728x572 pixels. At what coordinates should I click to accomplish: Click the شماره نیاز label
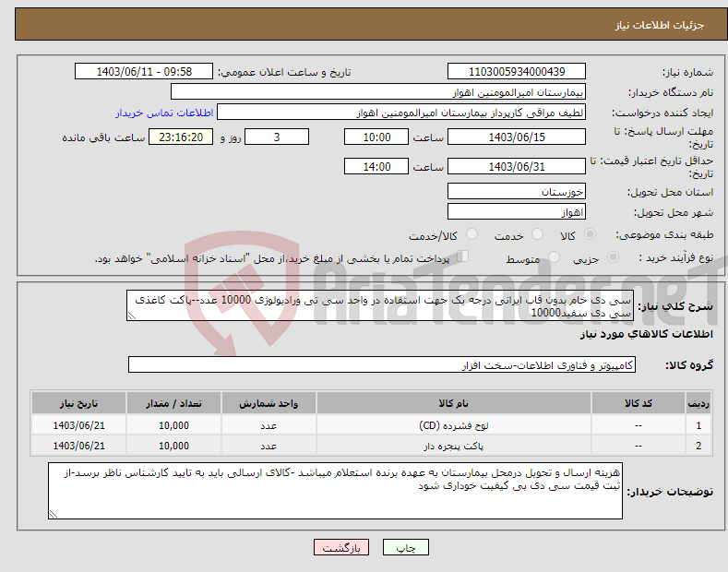(687, 72)
